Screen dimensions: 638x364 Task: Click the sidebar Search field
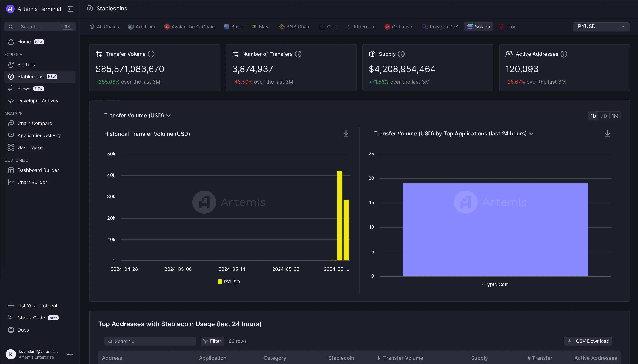pos(40,26)
